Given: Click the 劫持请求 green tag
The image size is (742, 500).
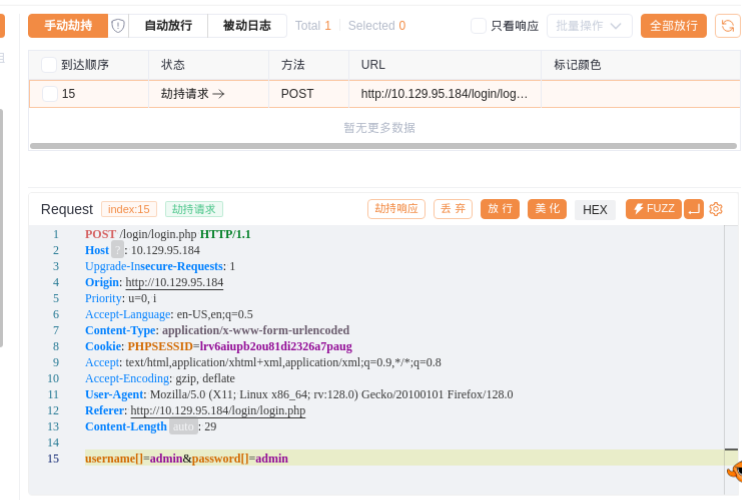Looking at the screenshot, I should coord(194,209).
